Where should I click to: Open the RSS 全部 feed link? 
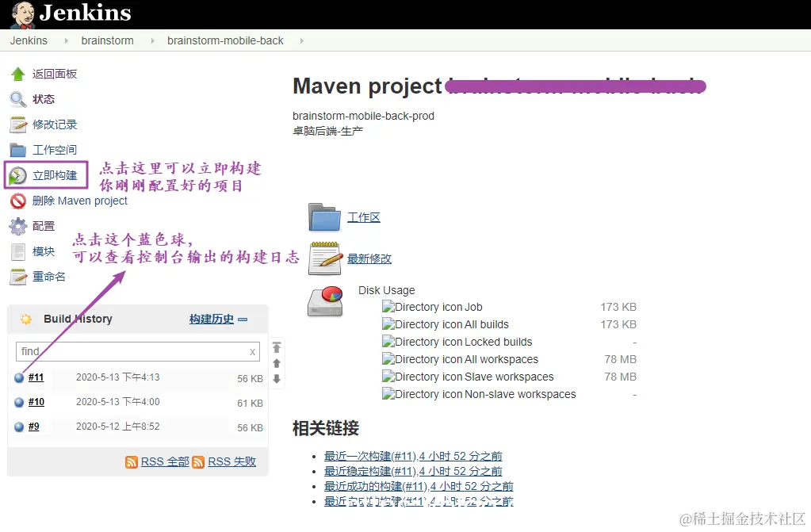165,461
